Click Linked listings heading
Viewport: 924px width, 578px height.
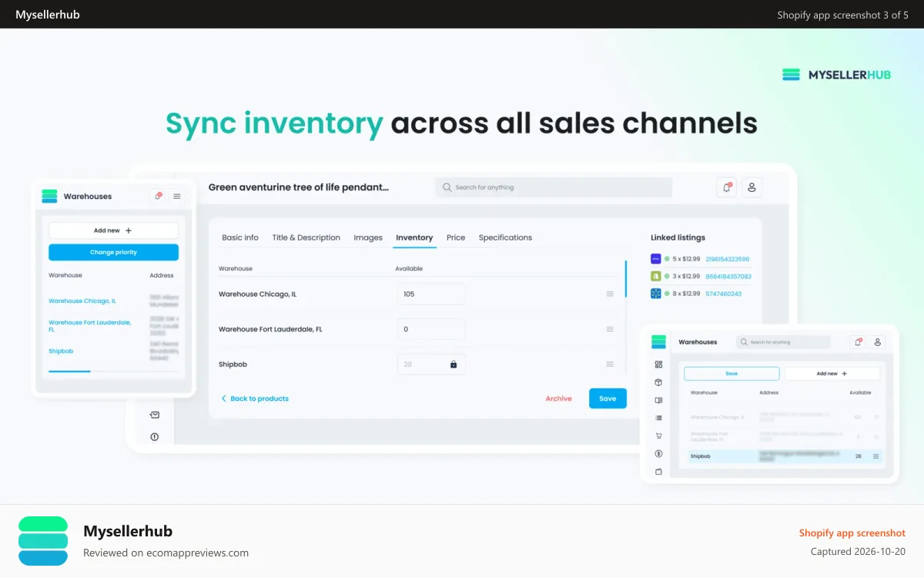678,237
